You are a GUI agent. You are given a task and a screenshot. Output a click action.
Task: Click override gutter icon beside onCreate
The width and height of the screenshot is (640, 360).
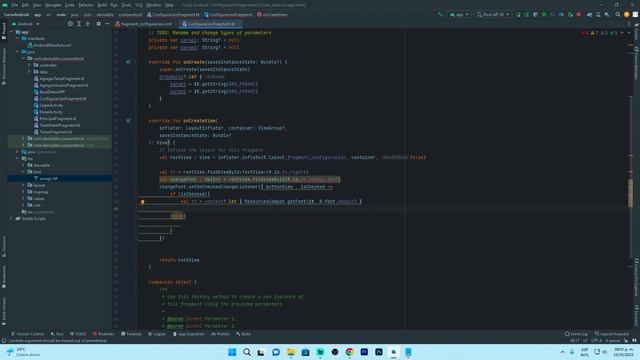tap(128, 62)
